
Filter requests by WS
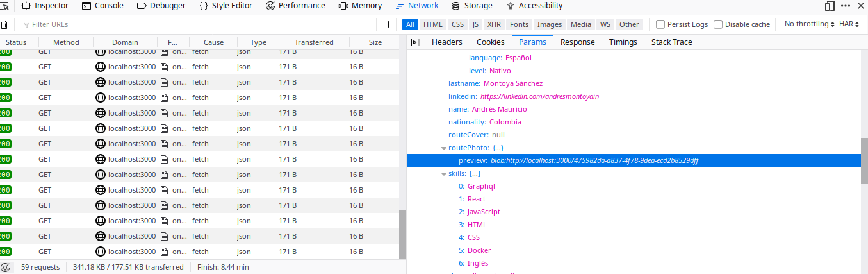(x=605, y=24)
